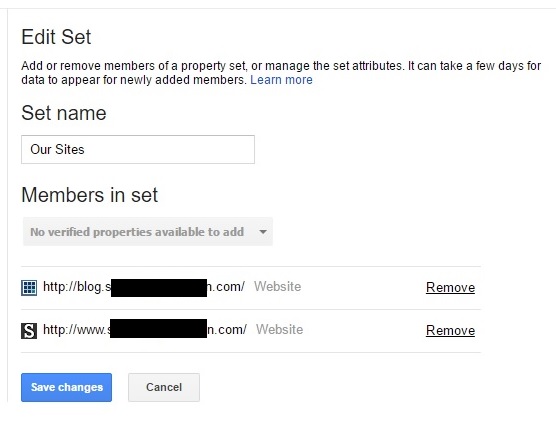This screenshot has height=439, width=556.
Task: Remove the blog subdomain website from set
Action: click(450, 287)
